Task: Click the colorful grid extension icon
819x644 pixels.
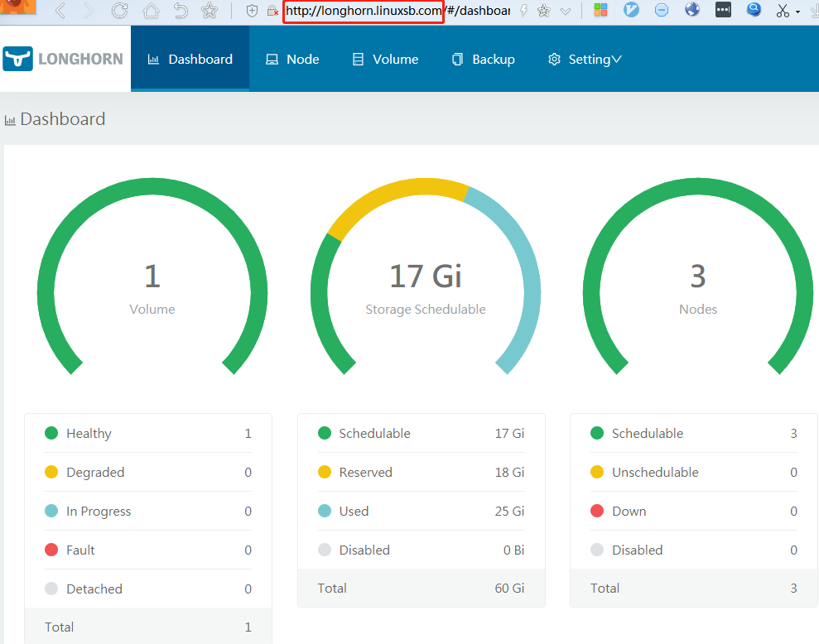Action: (600, 11)
